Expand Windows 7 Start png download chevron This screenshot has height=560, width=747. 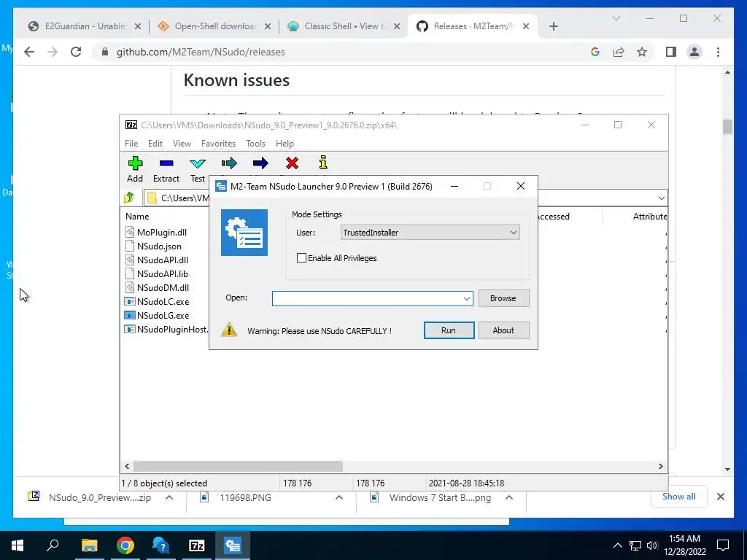click(x=508, y=497)
